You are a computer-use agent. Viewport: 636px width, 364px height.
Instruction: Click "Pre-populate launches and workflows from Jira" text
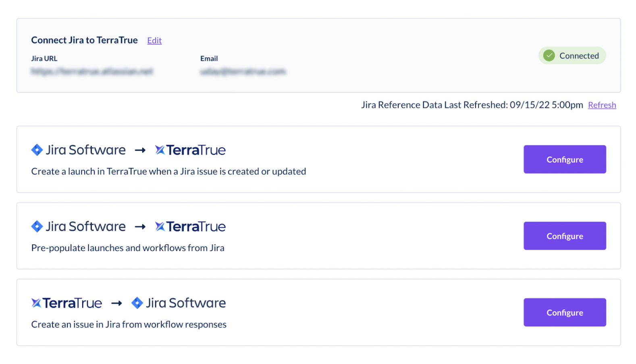128,248
